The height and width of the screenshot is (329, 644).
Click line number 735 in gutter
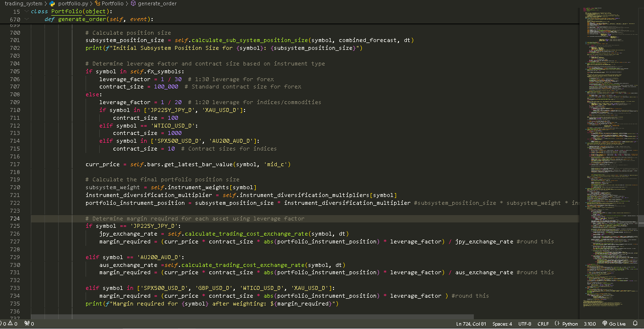coord(15,304)
